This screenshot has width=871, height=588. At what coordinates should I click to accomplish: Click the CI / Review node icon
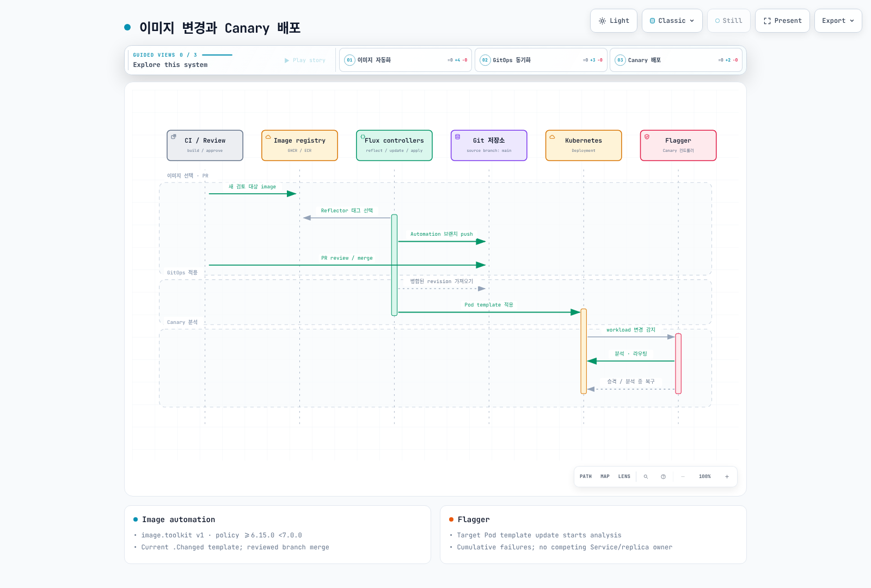point(174,137)
